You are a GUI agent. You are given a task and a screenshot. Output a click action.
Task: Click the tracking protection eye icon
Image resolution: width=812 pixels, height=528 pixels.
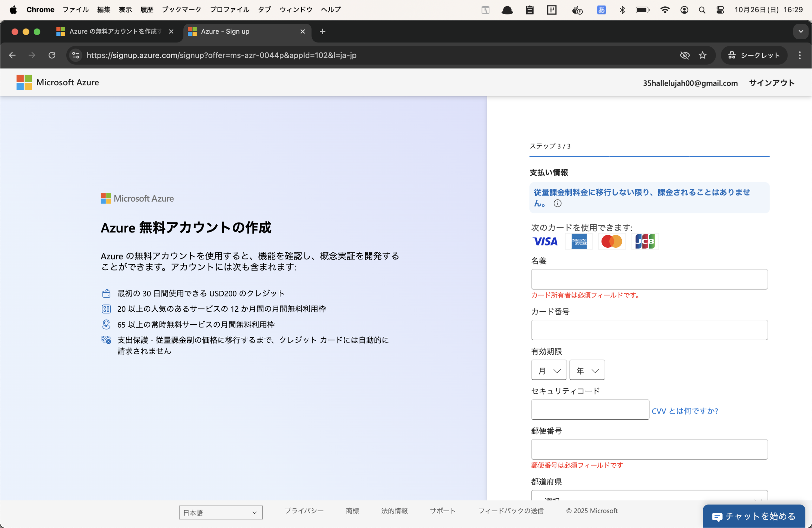684,55
